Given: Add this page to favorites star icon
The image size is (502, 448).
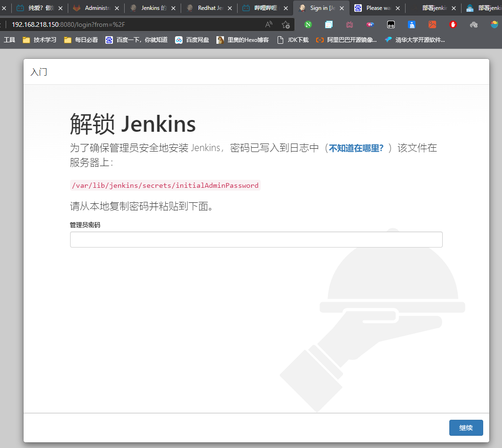Looking at the screenshot, I should tap(286, 24).
